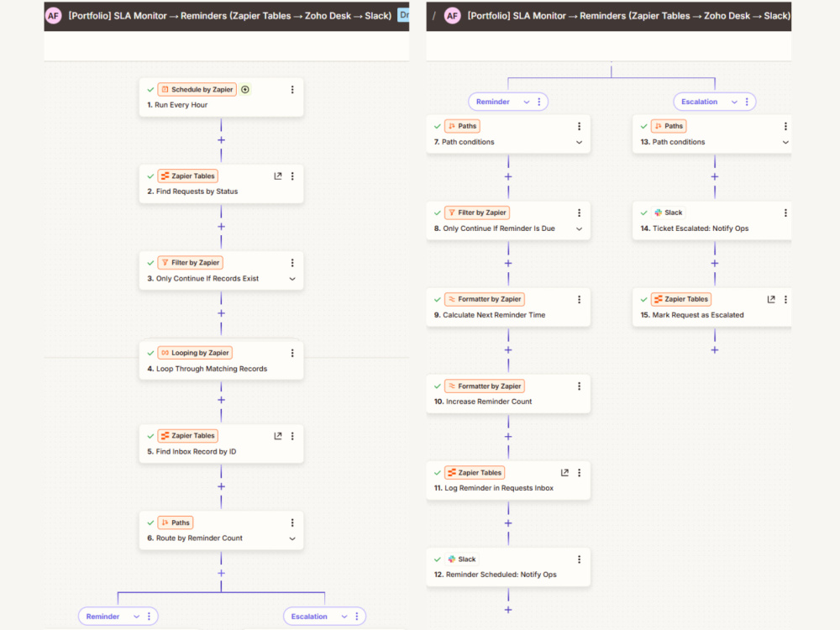Click trigger indicator icon beside Schedule by Zapier
Viewport: 840px width, 630px height.
click(244, 90)
